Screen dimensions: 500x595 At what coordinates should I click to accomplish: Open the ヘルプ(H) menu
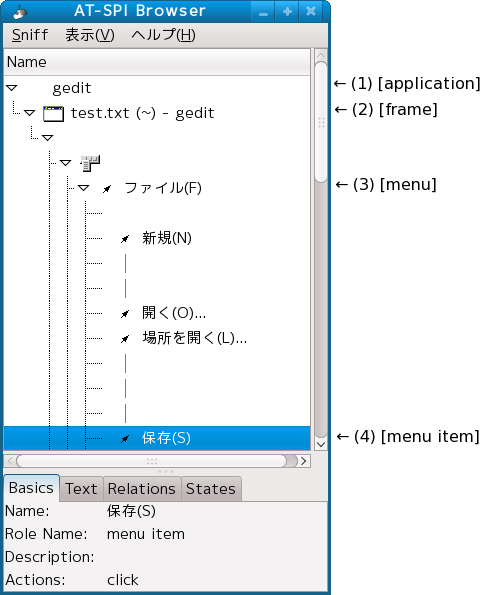tap(164, 35)
